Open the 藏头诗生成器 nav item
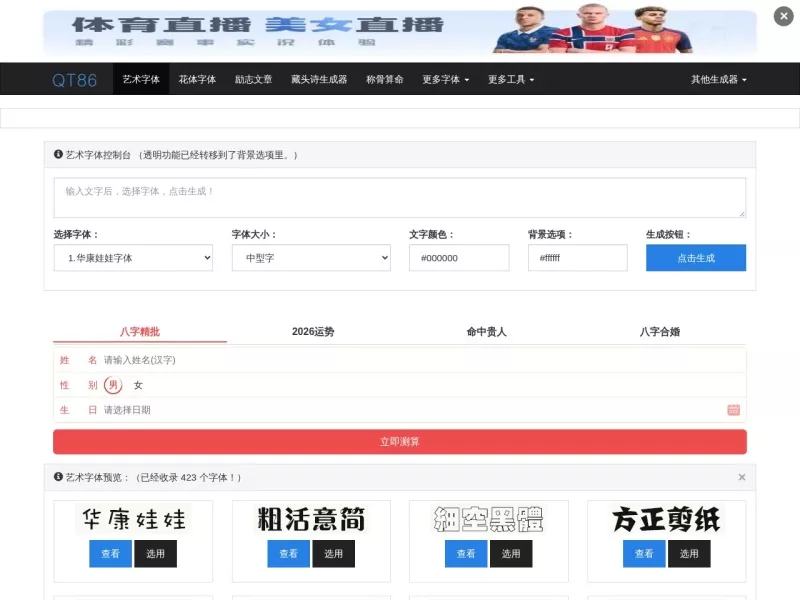This screenshot has height=600, width=800. [319, 79]
